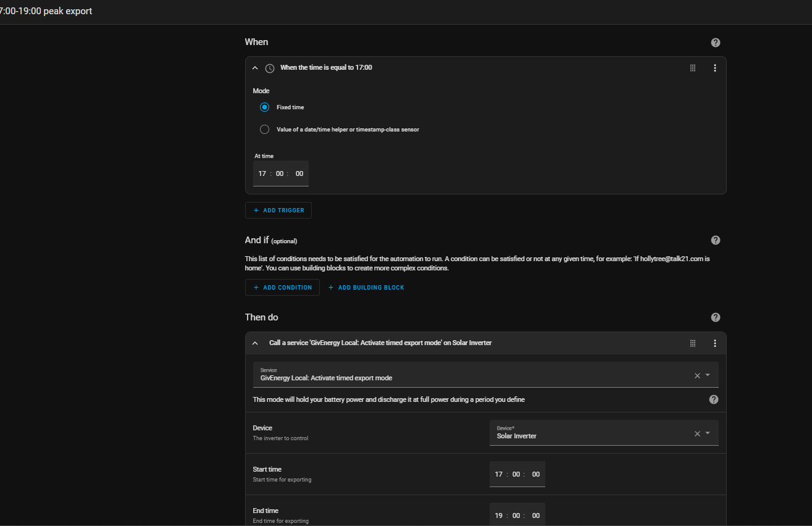Select the Fixed time mode
Viewport: 812px width, 526px height.
[x=265, y=107]
